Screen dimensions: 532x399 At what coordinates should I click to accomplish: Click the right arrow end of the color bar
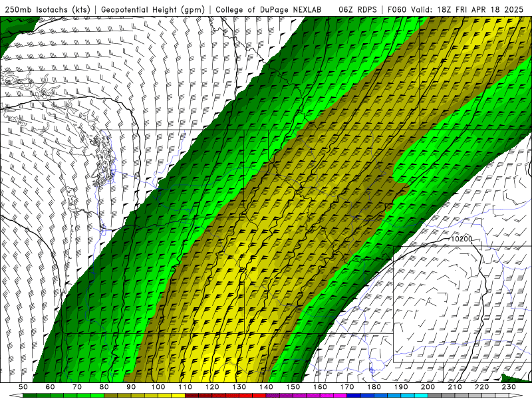point(516,396)
